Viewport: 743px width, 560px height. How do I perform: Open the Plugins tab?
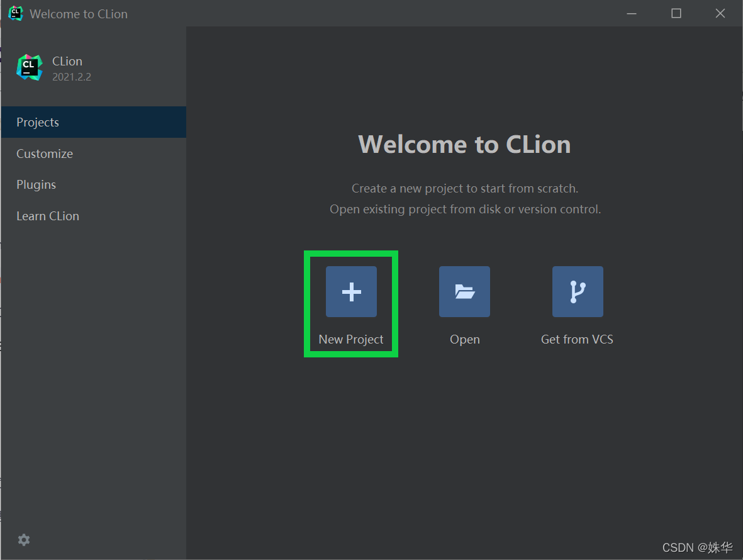point(94,185)
